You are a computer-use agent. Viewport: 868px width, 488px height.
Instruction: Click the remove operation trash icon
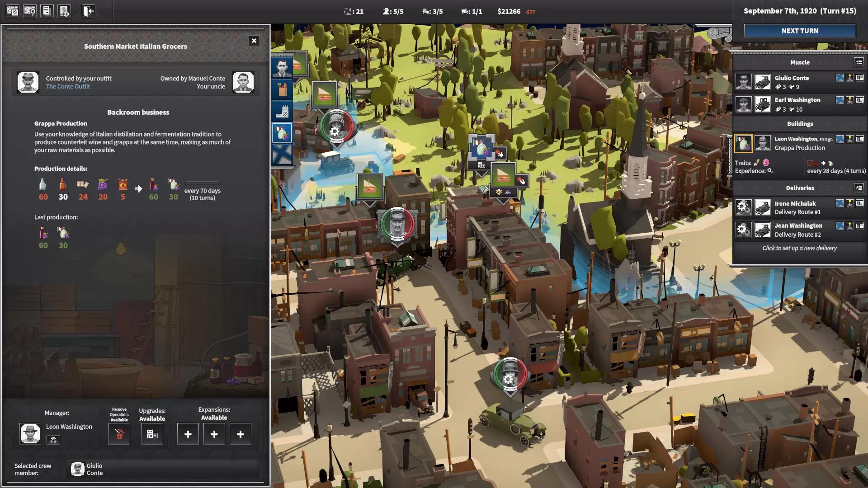pos(119,434)
